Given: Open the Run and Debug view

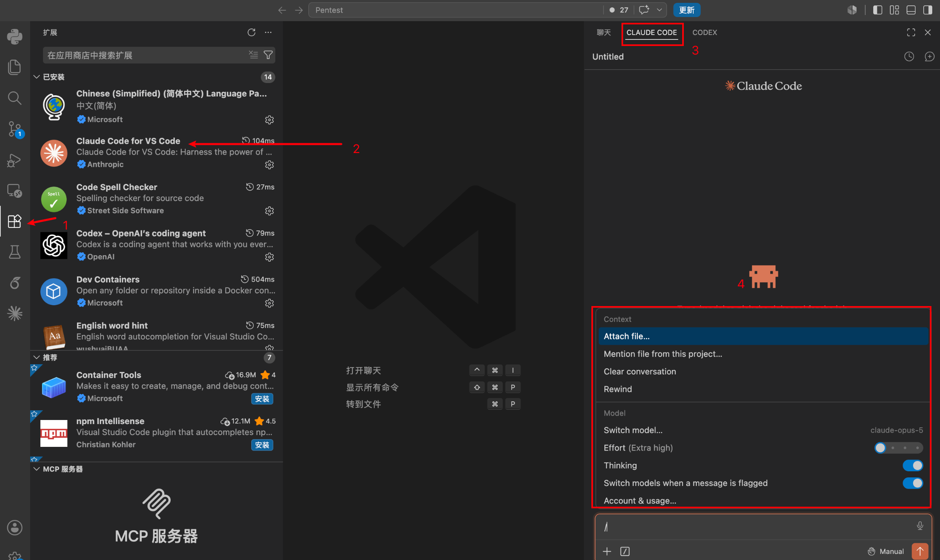Looking at the screenshot, I should click(x=15, y=160).
